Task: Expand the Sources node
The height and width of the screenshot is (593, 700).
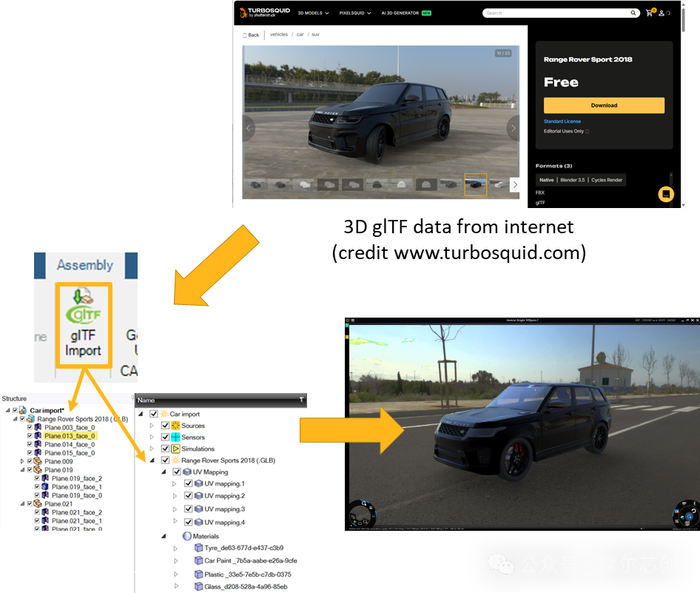Action: point(152,426)
